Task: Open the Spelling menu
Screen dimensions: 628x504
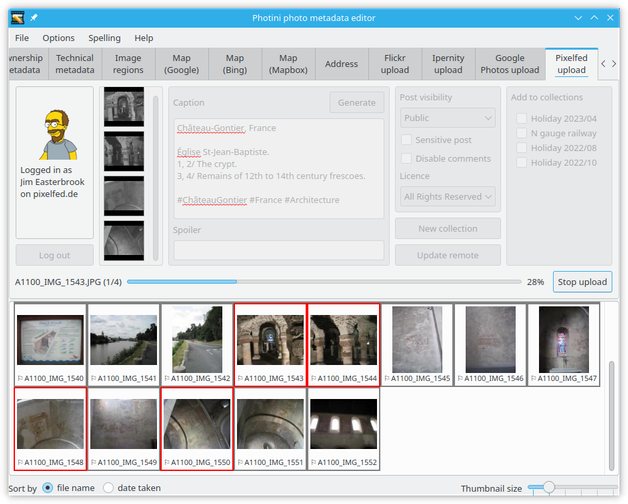Action: click(x=104, y=38)
